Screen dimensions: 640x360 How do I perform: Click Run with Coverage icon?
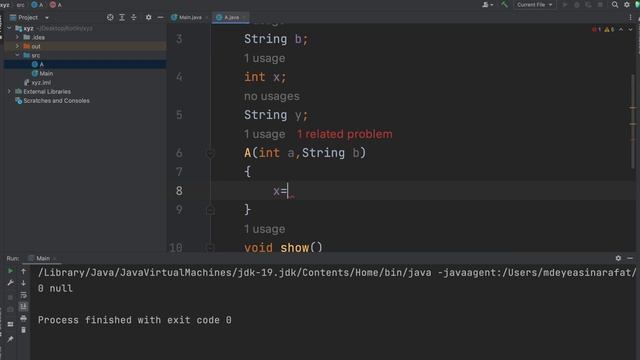(588, 4)
